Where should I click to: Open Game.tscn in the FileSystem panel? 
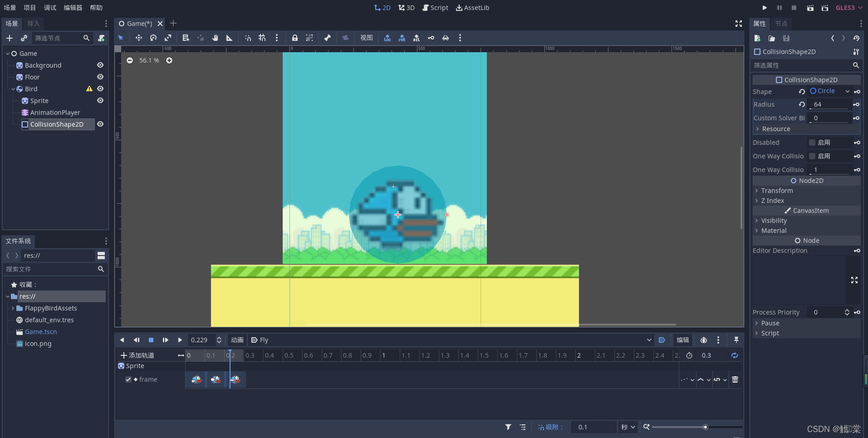pyautogui.click(x=41, y=332)
